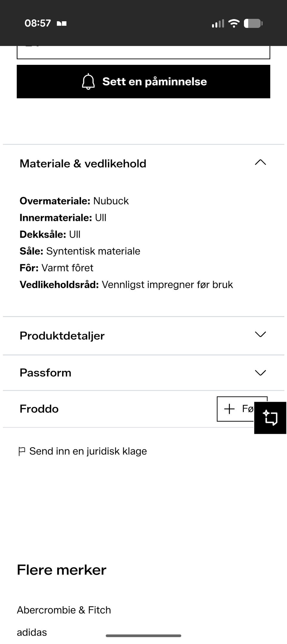The height and width of the screenshot is (644, 287).
Task: Collapse the Materiale & vedlikehold chevron
Action: click(260, 162)
